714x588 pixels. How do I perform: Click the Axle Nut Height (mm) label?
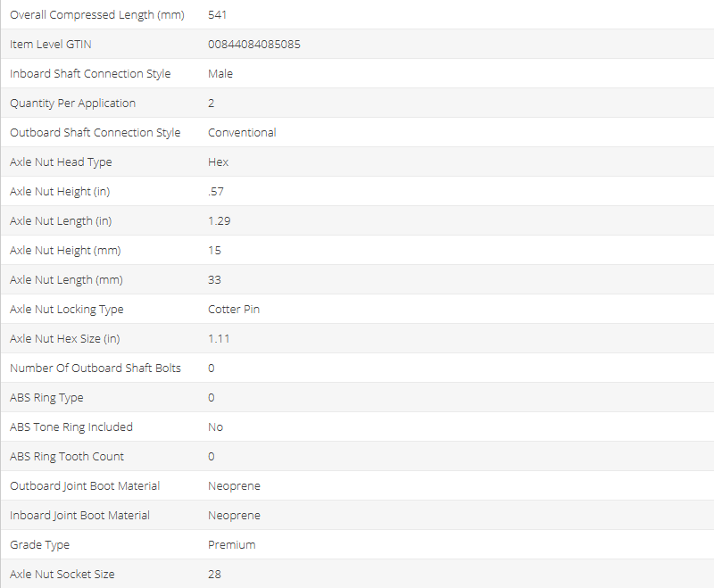point(65,250)
